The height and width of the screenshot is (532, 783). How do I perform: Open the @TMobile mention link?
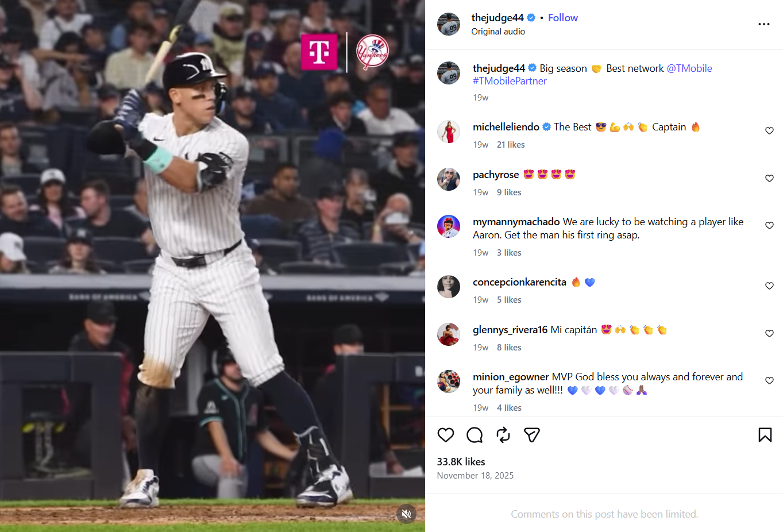click(x=689, y=68)
